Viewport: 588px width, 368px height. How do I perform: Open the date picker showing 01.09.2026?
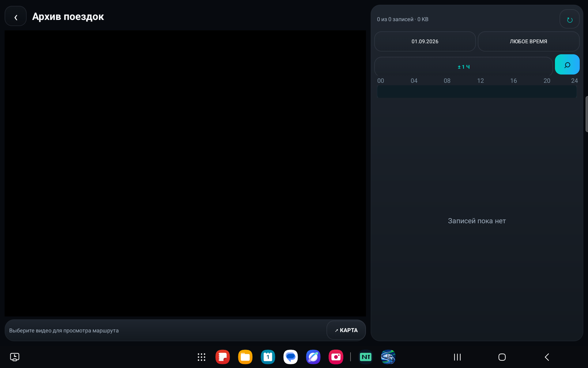[x=425, y=41]
